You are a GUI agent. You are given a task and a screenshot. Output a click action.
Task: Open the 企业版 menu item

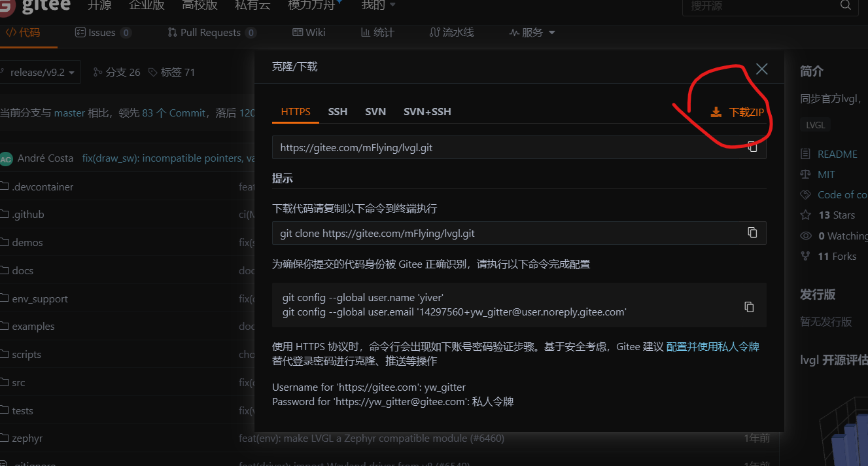click(147, 5)
